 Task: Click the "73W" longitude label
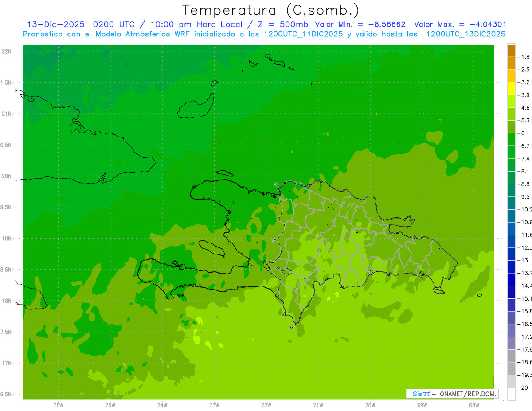click(x=214, y=405)
